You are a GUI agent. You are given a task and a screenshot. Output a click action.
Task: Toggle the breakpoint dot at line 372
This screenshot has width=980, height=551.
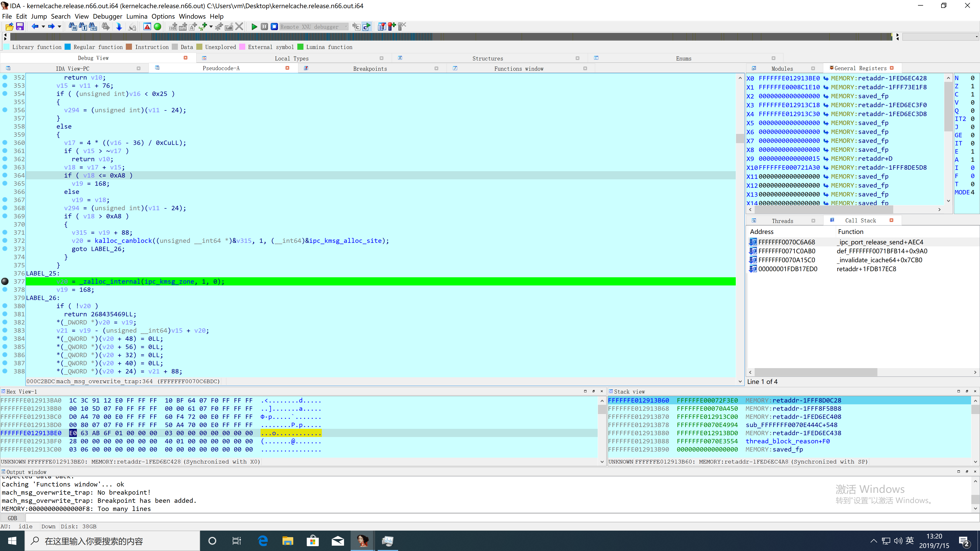(x=5, y=240)
